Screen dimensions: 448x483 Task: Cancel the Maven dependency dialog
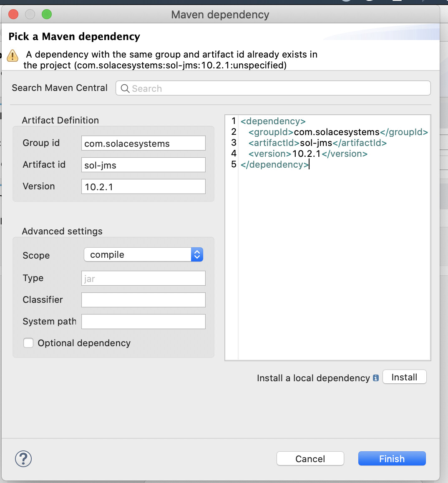pyautogui.click(x=310, y=459)
